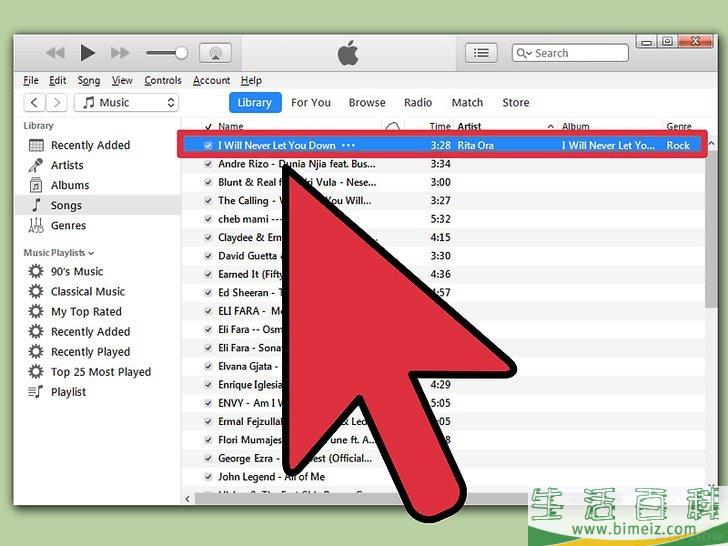
Task: Switch to the Browse tab
Action: [x=367, y=103]
